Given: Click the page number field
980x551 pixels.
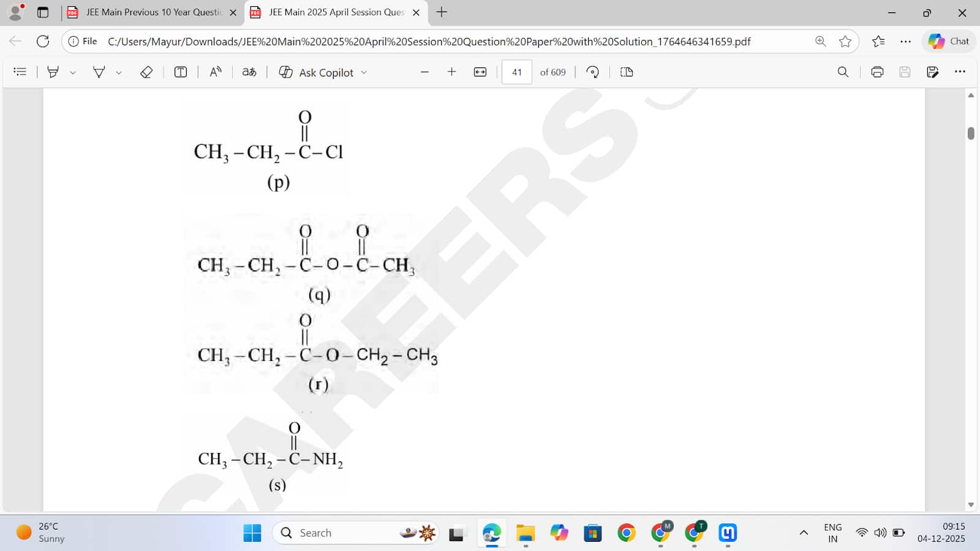Looking at the screenshot, I should point(516,72).
